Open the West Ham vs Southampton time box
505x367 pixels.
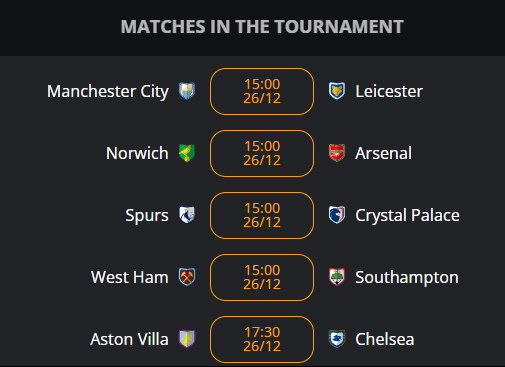point(262,277)
